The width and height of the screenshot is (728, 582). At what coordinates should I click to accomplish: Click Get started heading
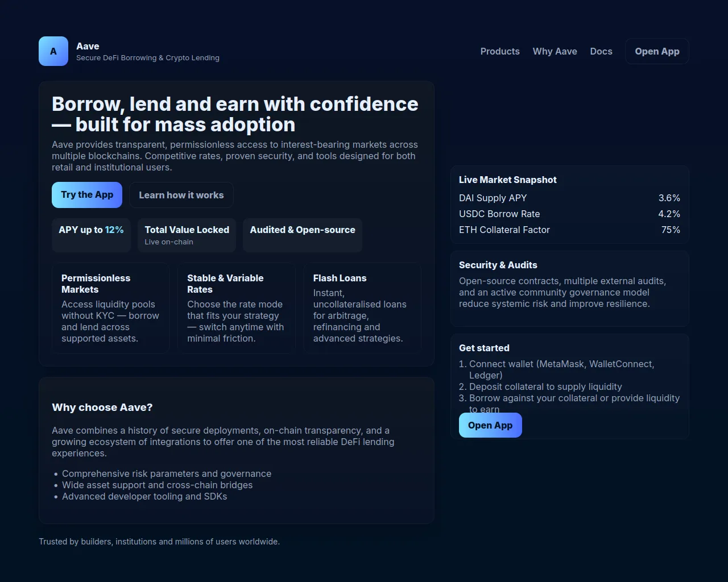point(484,348)
